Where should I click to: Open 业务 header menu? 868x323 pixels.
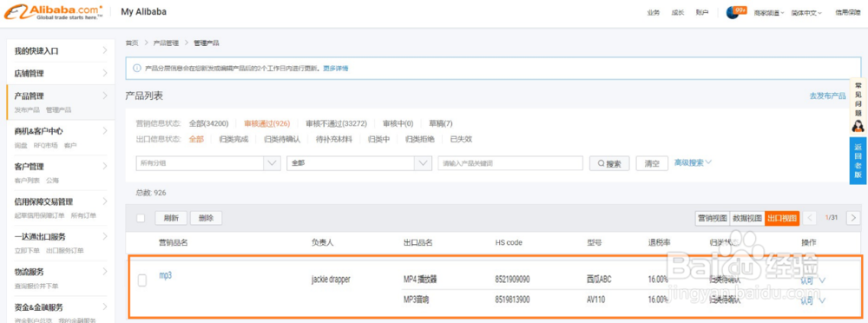click(654, 13)
